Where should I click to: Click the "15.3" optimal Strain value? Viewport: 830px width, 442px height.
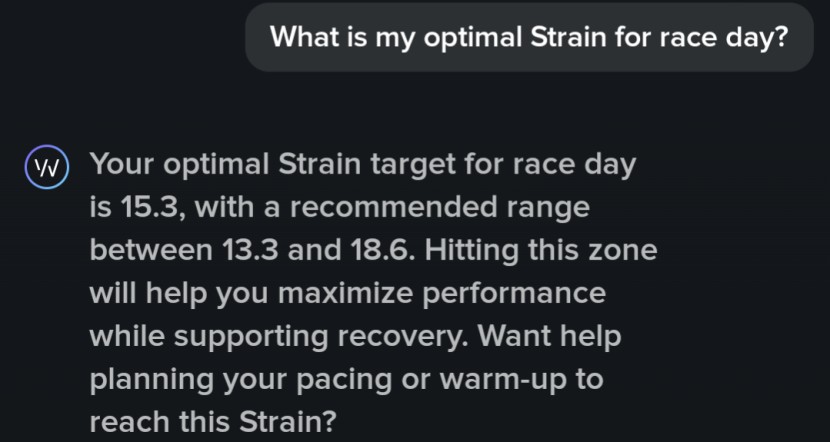click(148, 208)
